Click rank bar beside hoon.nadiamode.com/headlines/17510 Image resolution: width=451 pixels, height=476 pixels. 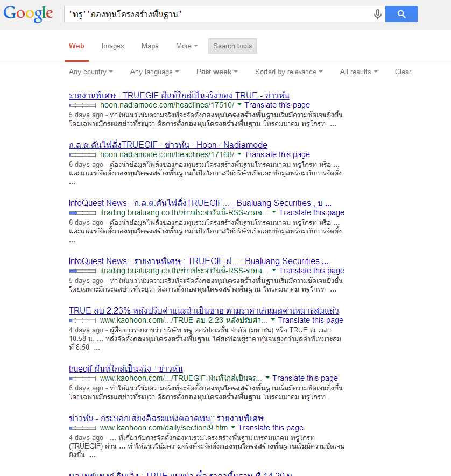click(82, 105)
